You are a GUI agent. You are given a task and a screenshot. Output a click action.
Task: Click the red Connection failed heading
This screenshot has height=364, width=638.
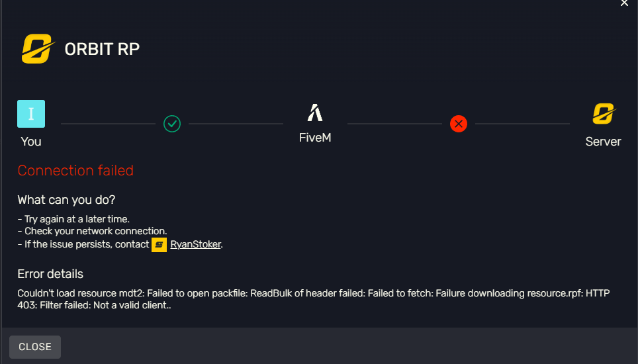[x=75, y=171]
